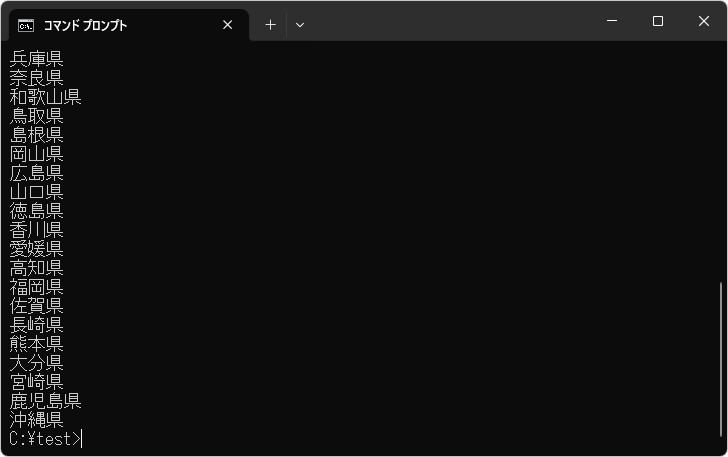Click the 熊本県 output line

click(37, 344)
